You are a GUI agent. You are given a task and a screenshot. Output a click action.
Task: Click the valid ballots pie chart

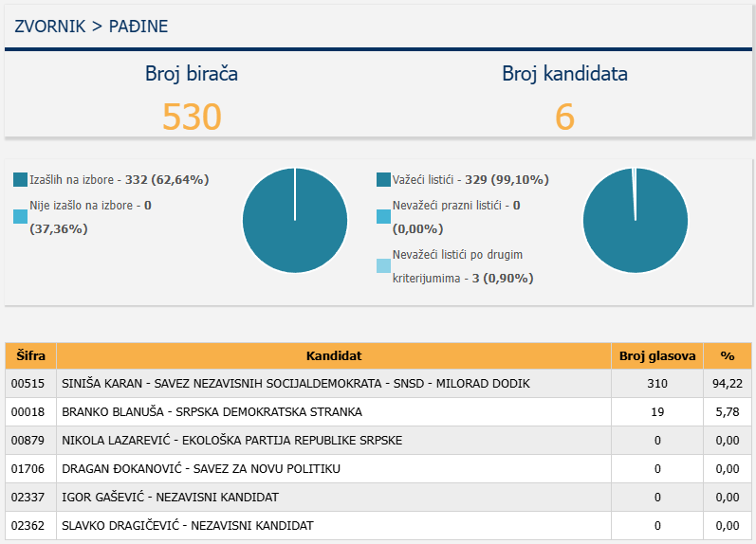pyautogui.click(x=635, y=221)
